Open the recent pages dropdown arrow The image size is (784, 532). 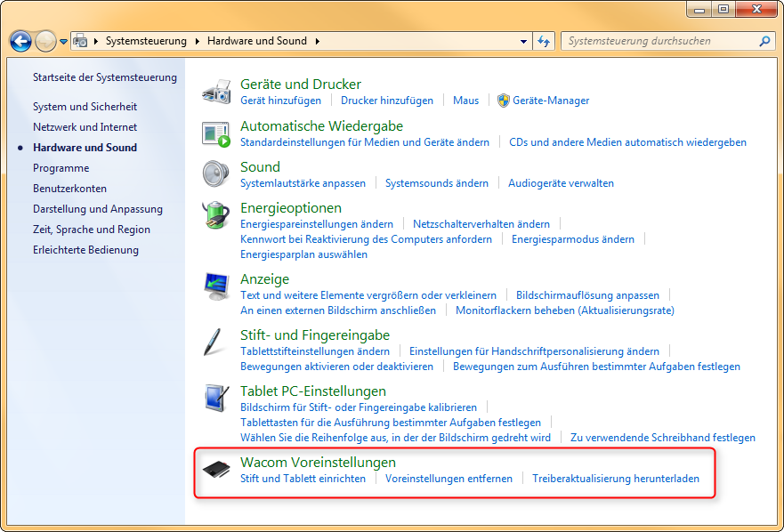point(64,42)
